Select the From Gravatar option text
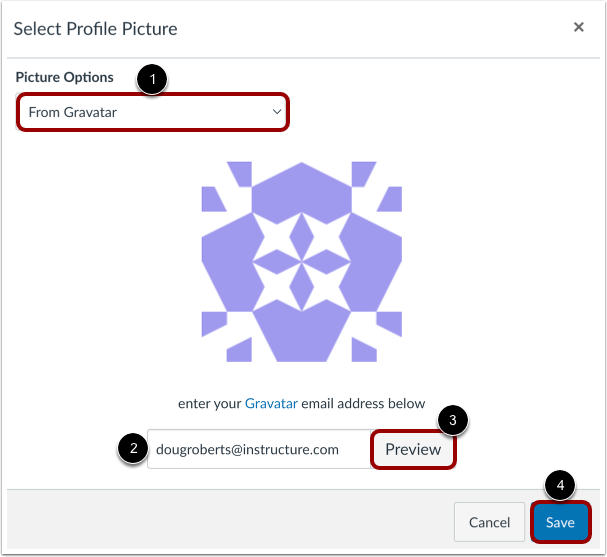The image size is (607, 557). [x=73, y=112]
